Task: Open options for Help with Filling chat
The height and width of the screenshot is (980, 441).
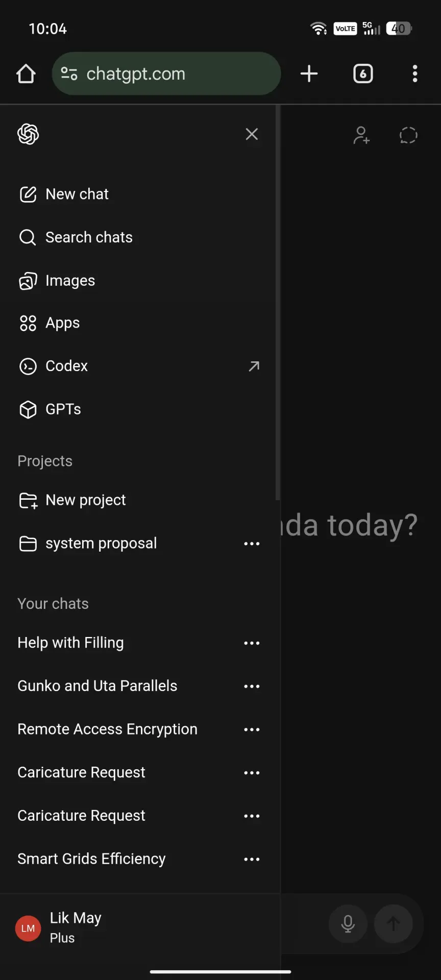Action: click(x=252, y=643)
